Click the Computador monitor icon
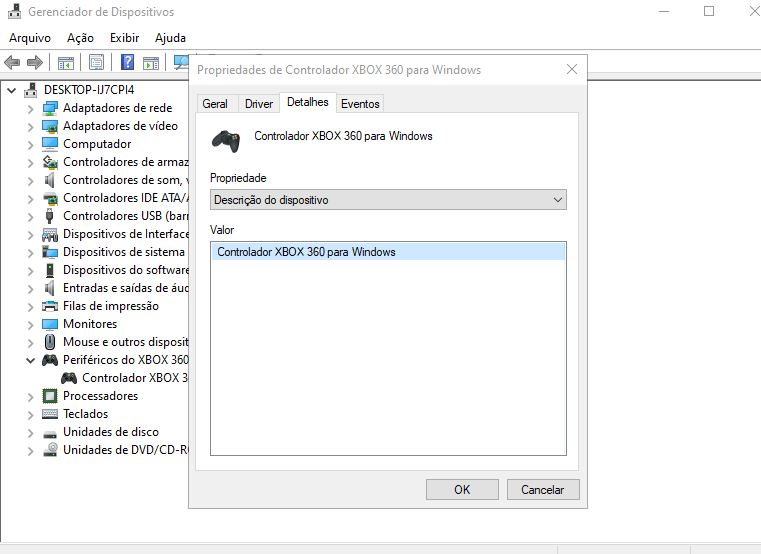Screen dimensions: 761x554 pos(50,144)
